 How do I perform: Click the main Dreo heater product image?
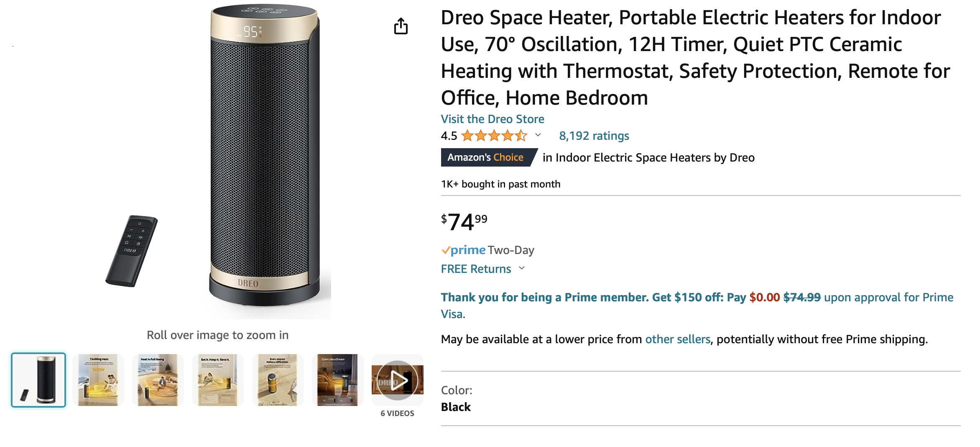263,155
